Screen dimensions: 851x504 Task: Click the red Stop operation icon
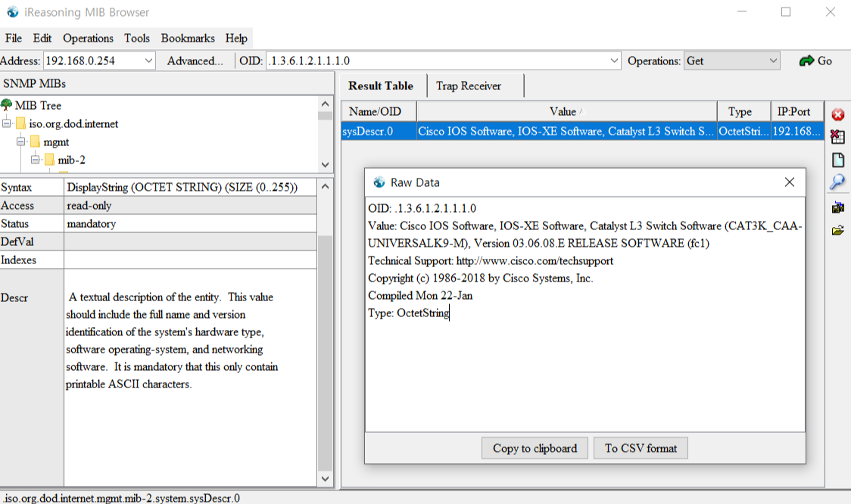838,114
